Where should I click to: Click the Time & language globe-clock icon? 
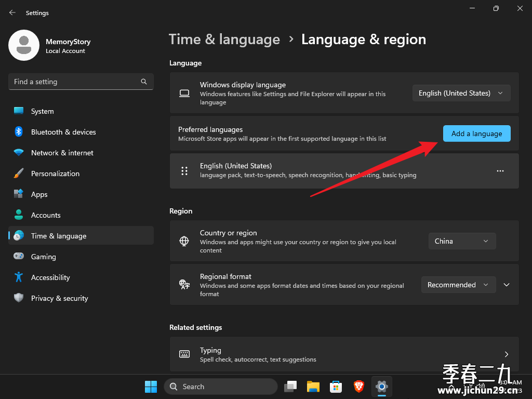19,235
